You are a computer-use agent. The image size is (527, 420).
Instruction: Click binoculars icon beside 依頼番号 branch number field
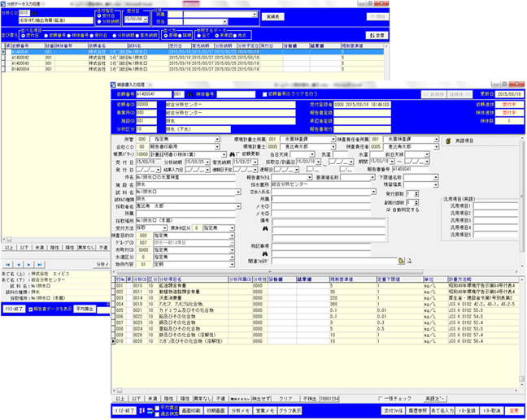point(189,94)
